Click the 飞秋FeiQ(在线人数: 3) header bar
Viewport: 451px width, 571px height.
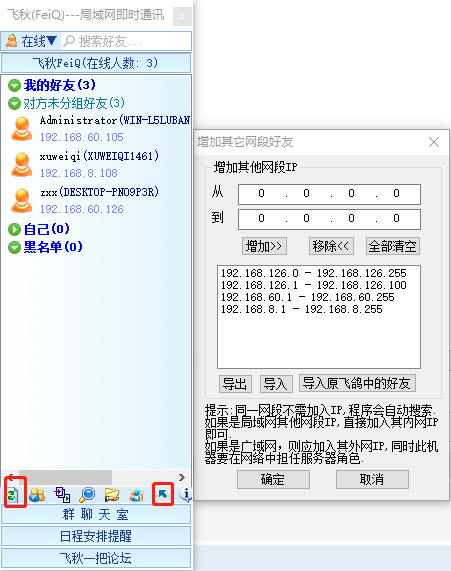[96, 63]
